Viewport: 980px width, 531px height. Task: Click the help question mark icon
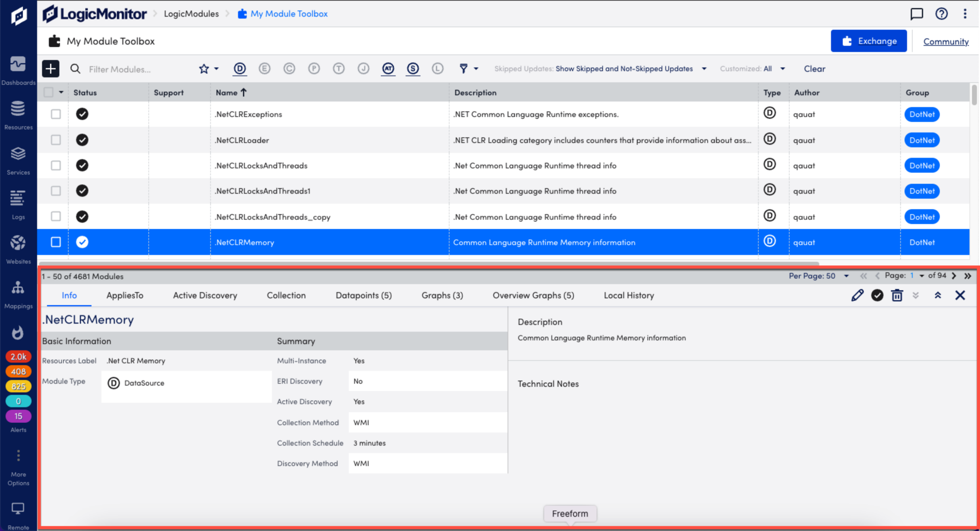pyautogui.click(x=941, y=13)
